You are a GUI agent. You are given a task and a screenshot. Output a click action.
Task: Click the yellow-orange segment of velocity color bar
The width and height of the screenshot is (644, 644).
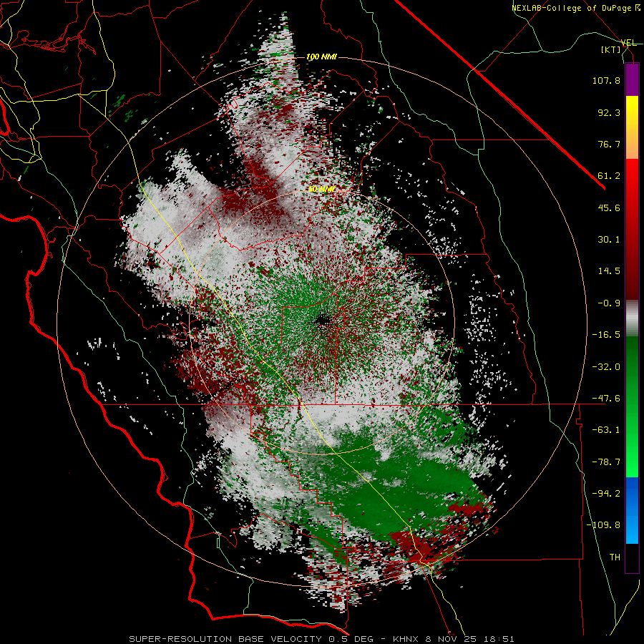632,127
